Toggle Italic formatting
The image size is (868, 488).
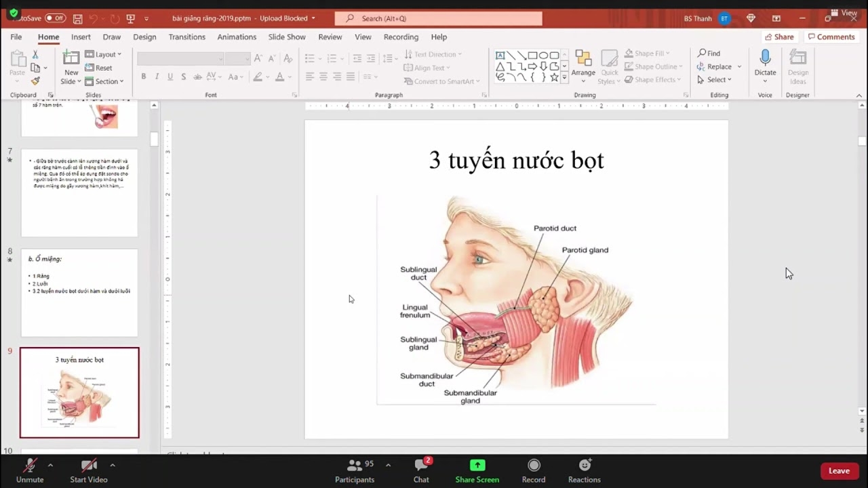pyautogui.click(x=157, y=77)
